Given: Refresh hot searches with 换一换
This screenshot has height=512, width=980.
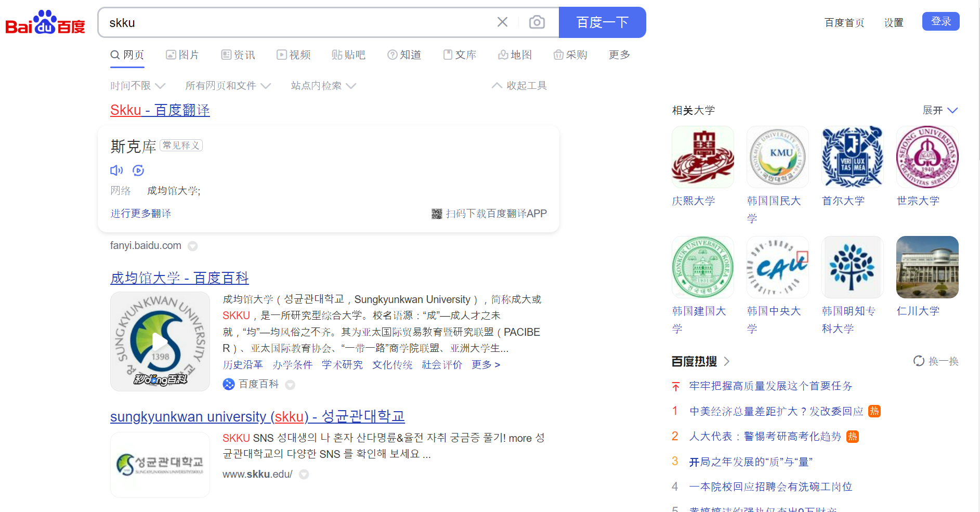Looking at the screenshot, I should (936, 361).
